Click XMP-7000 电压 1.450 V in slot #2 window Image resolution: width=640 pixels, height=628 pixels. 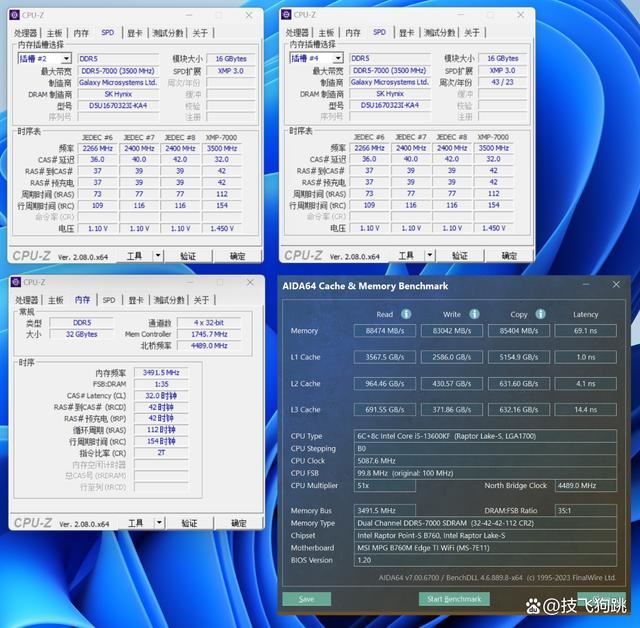coord(222,229)
